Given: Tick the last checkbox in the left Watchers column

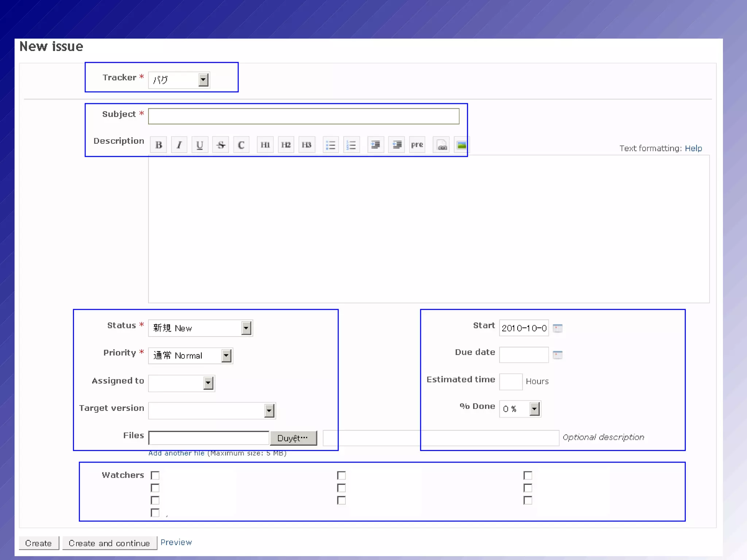Looking at the screenshot, I should pyautogui.click(x=155, y=513).
